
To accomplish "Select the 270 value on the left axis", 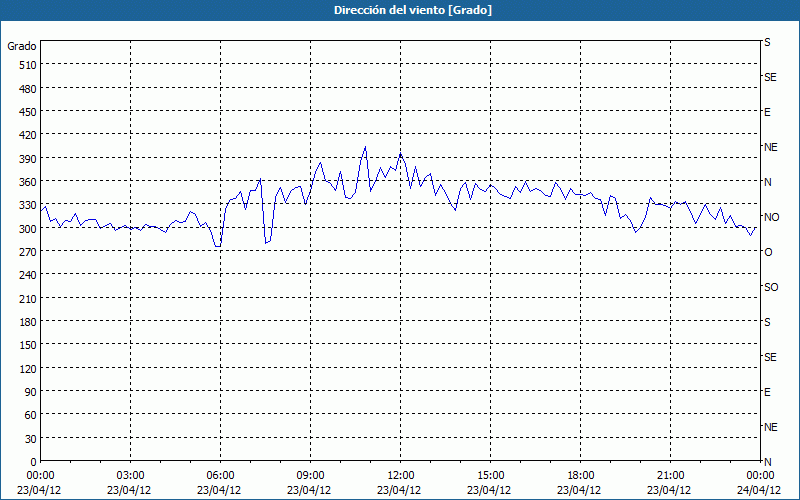I will [x=29, y=253].
